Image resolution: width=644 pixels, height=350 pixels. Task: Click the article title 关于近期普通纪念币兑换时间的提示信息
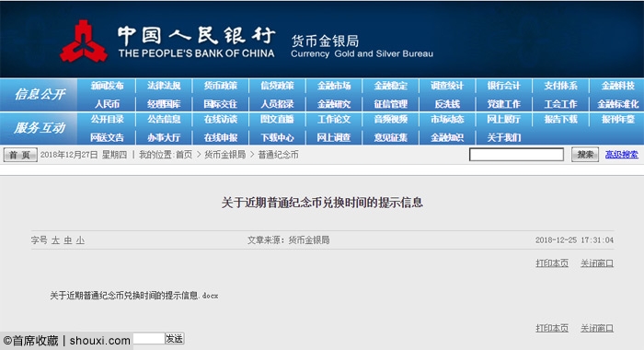click(x=322, y=203)
